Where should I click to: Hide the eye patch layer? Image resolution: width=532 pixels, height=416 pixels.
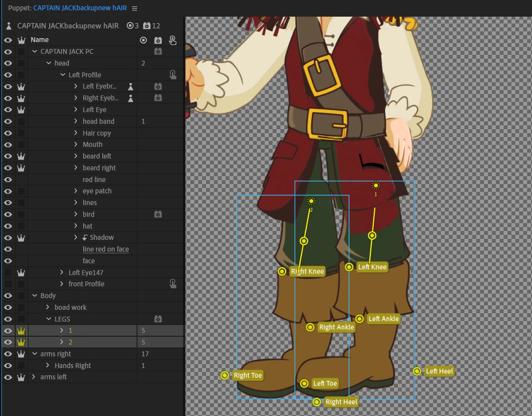[x=8, y=191]
